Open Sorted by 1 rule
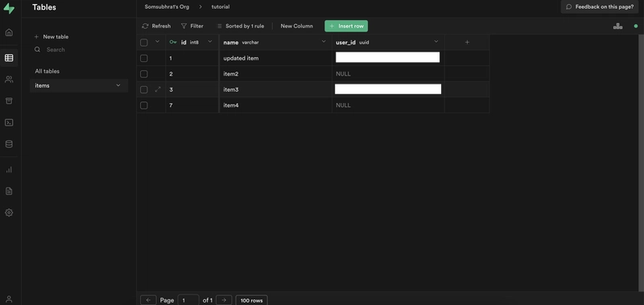This screenshot has height=305, width=644. (x=240, y=26)
